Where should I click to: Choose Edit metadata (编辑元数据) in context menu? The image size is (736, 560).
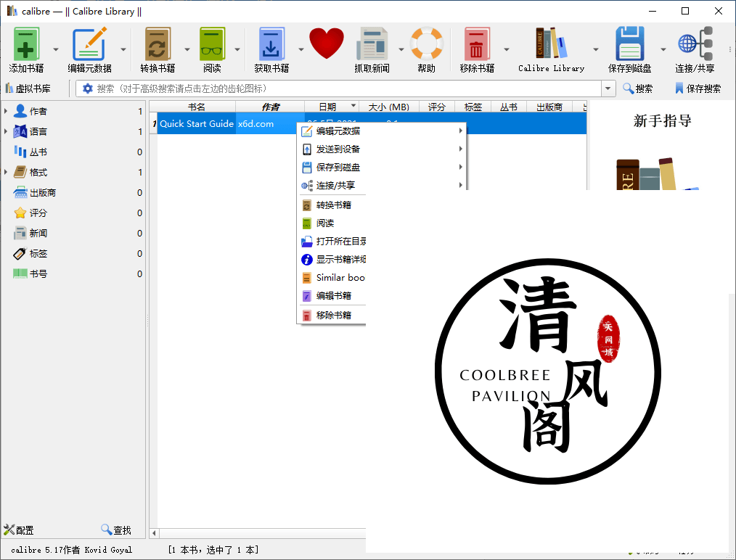tap(382, 131)
